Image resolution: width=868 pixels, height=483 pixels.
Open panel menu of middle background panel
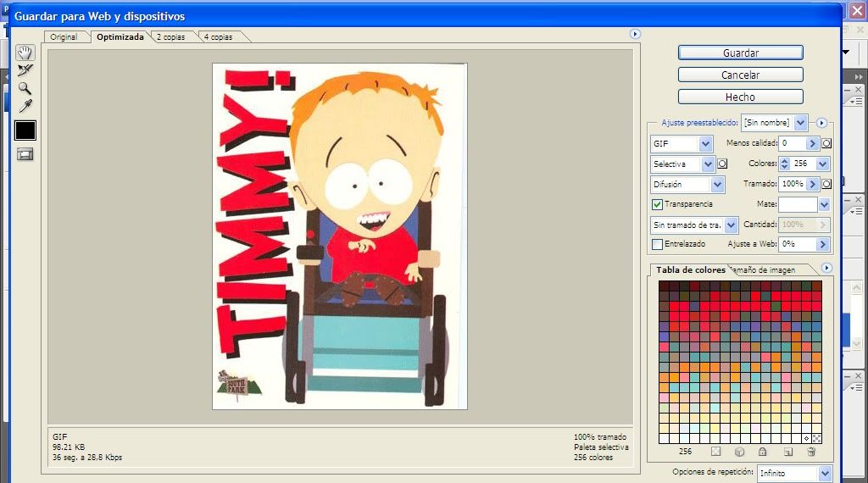tap(856, 211)
